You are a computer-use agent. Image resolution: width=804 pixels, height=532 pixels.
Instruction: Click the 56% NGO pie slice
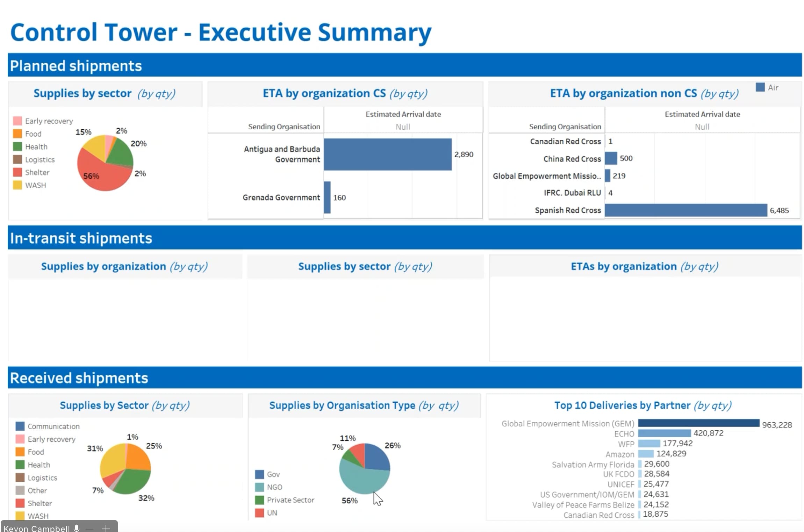[x=362, y=481]
